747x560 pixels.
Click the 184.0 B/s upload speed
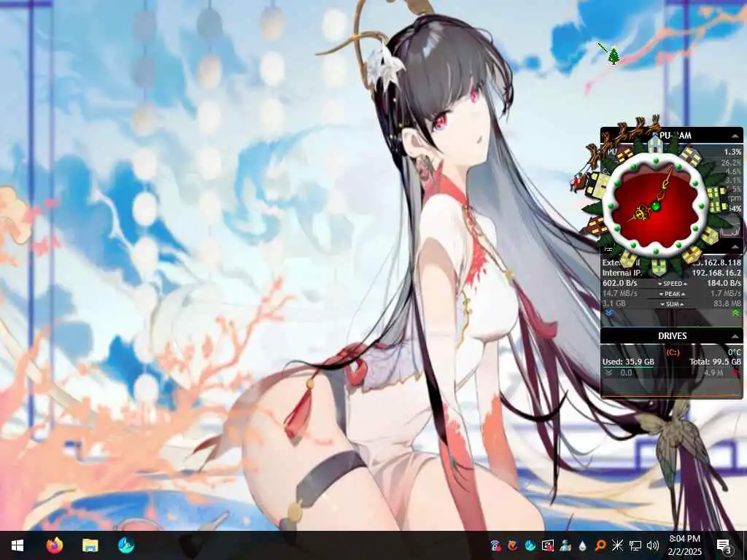tap(724, 283)
